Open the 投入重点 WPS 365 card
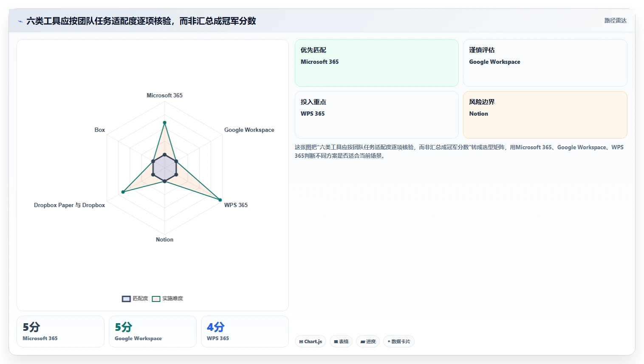Image resolution: width=644 pixels, height=364 pixels. 377,115
